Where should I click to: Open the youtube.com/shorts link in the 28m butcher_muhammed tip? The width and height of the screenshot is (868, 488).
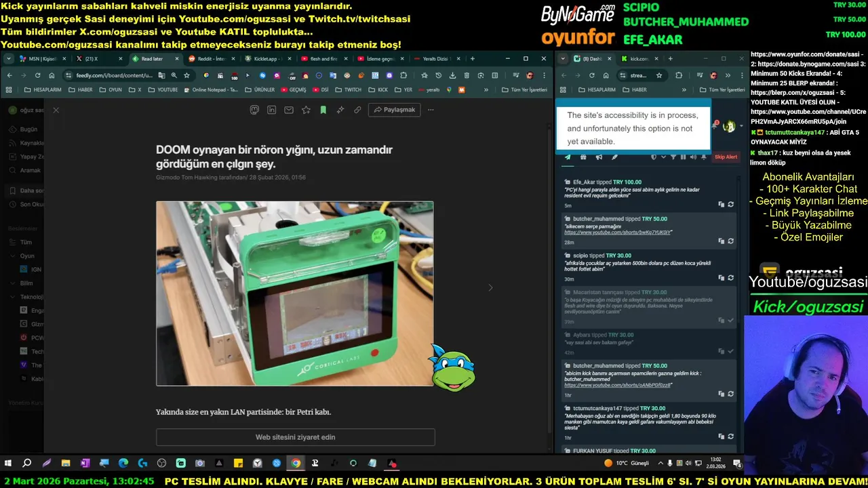[x=618, y=232]
